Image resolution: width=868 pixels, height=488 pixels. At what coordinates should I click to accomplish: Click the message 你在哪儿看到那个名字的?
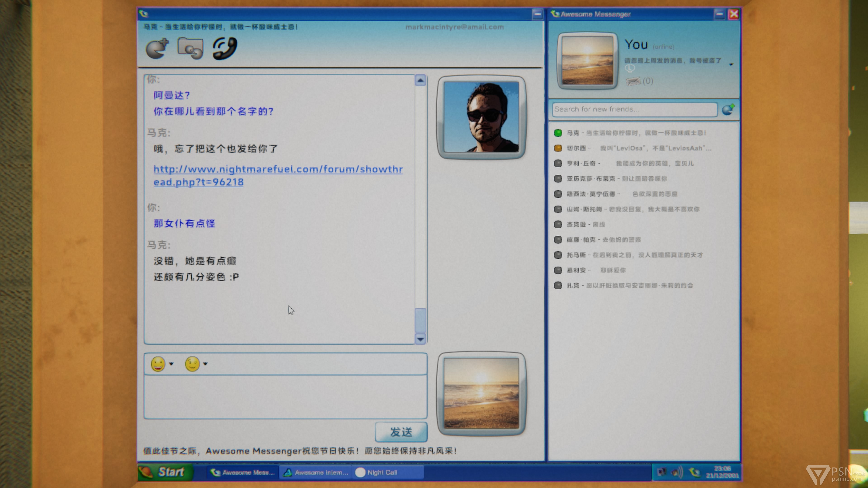pyautogui.click(x=213, y=111)
